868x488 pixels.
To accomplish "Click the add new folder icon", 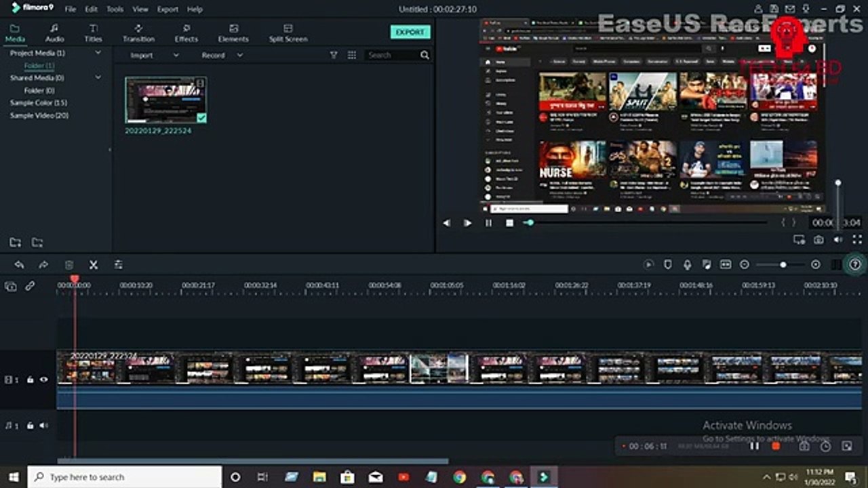I will coord(15,242).
